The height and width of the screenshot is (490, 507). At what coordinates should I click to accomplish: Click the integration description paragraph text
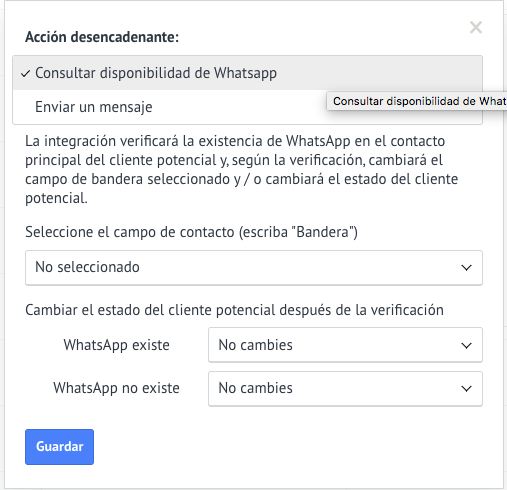[x=241, y=170]
